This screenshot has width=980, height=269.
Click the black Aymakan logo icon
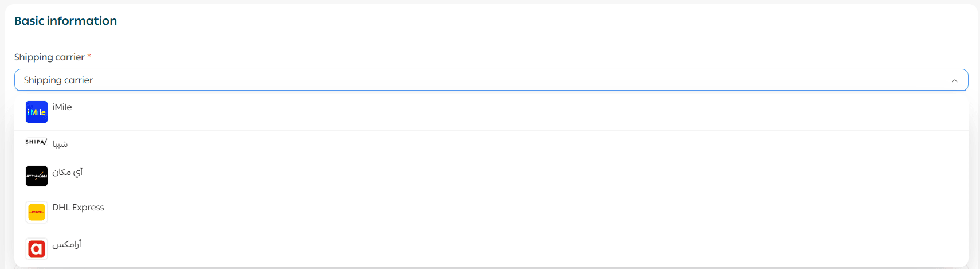[37, 176]
